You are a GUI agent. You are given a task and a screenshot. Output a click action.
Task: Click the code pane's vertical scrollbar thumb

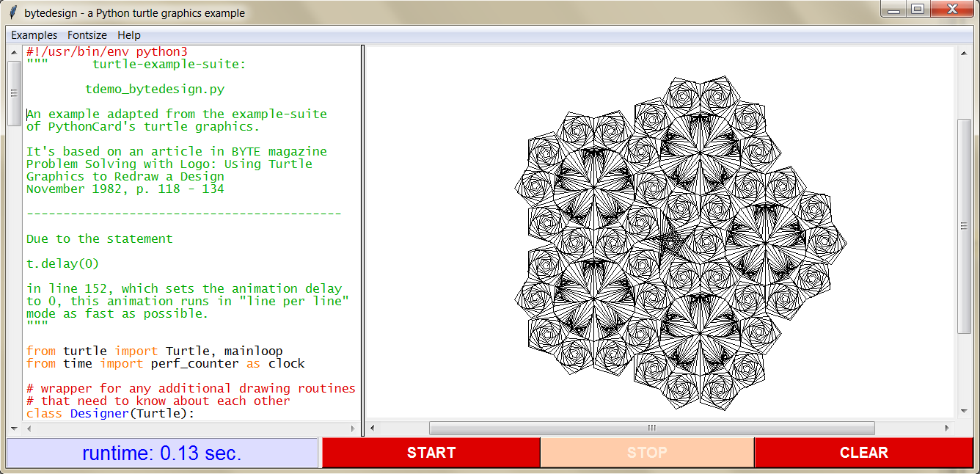point(14,93)
